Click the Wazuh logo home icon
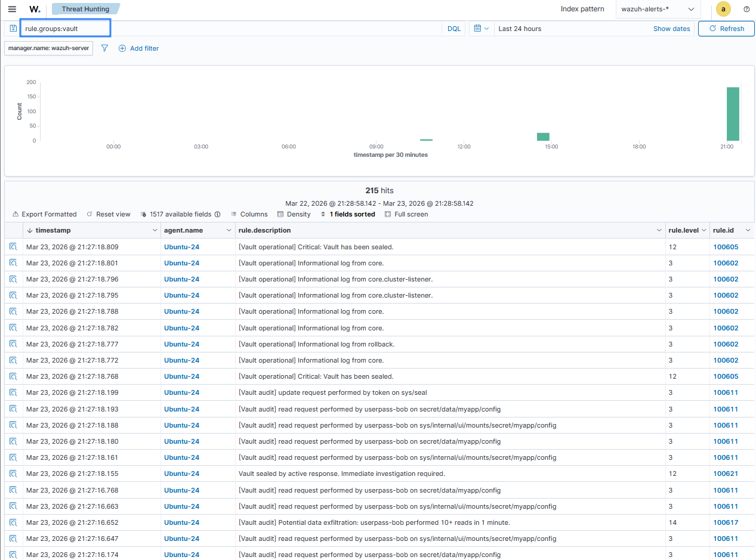The width and height of the screenshot is (756, 560). click(35, 9)
